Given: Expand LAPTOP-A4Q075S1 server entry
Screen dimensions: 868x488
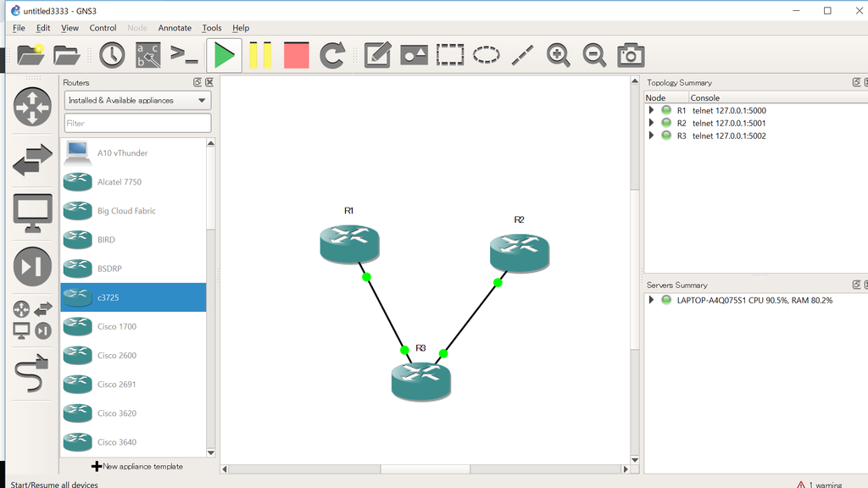Looking at the screenshot, I should tap(652, 300).
